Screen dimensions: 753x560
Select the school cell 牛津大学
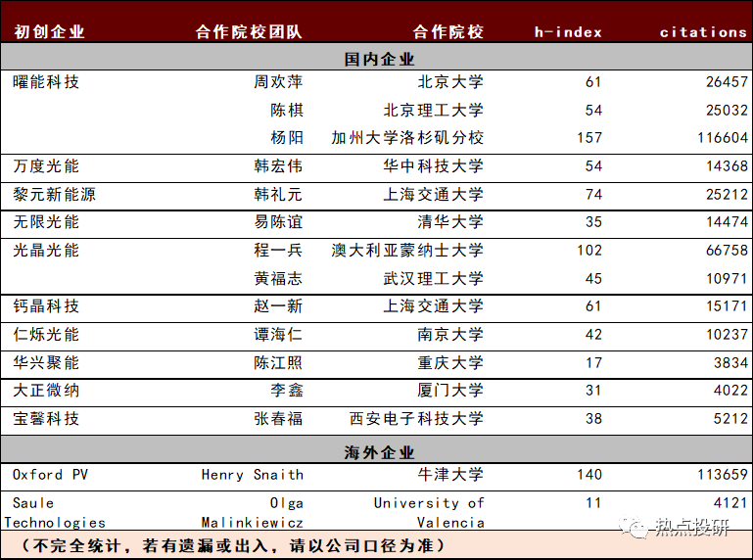point(450,474)
